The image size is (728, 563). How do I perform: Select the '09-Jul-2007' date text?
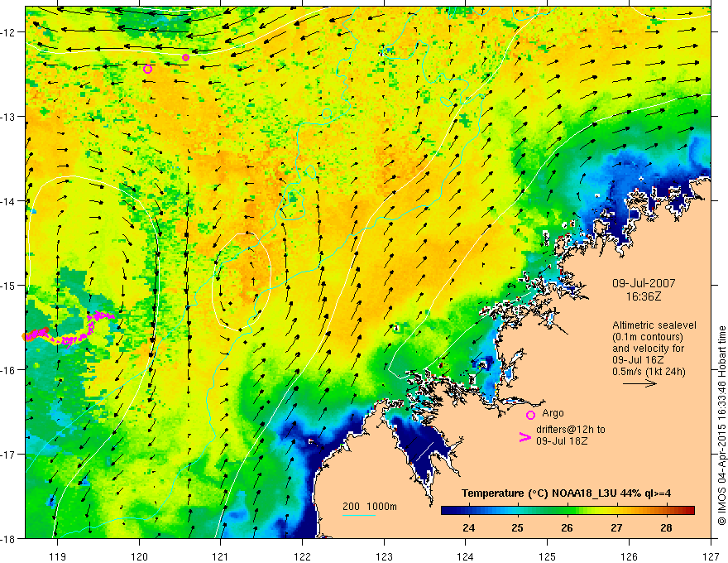point(644,283)
